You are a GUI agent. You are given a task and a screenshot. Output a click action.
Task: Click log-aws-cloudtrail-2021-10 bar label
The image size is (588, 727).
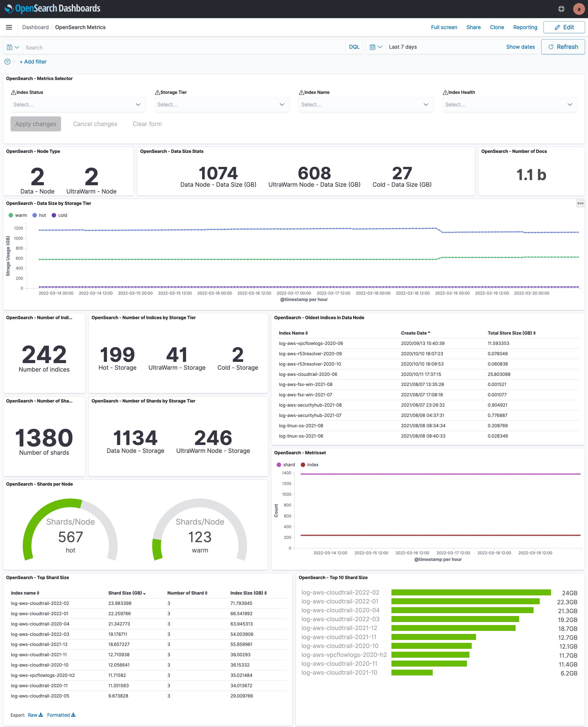point(339,673)
